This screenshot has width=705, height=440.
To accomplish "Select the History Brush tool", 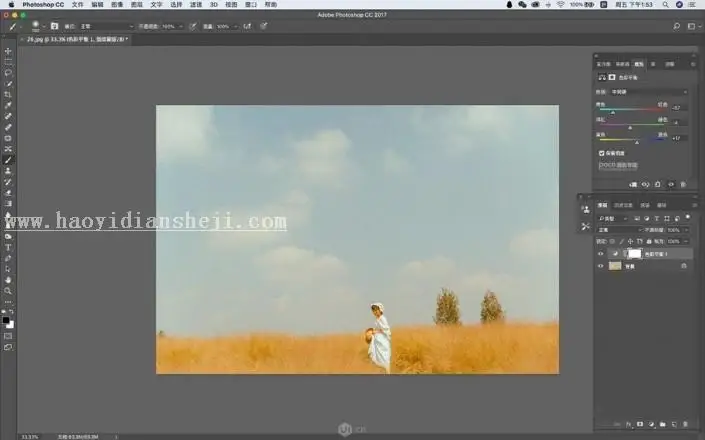I will pyautogui.click(x=8, y=182).
